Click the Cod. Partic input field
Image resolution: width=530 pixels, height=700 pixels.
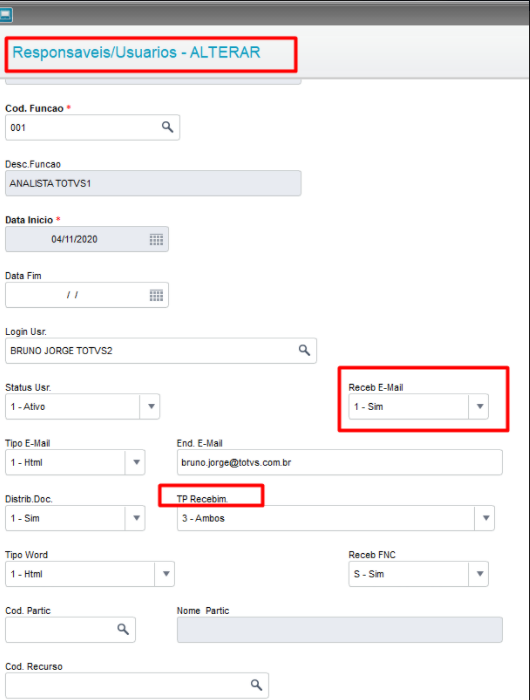coord(70,630)
